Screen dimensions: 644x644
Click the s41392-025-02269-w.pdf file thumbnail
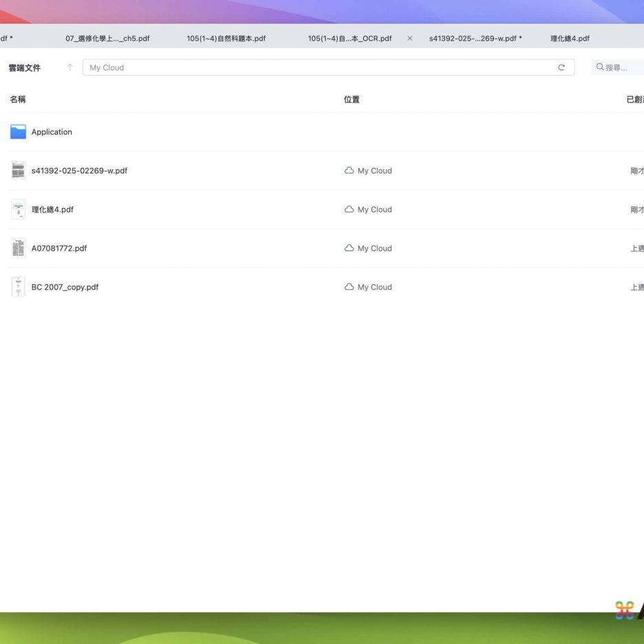(x=18, y=171)
